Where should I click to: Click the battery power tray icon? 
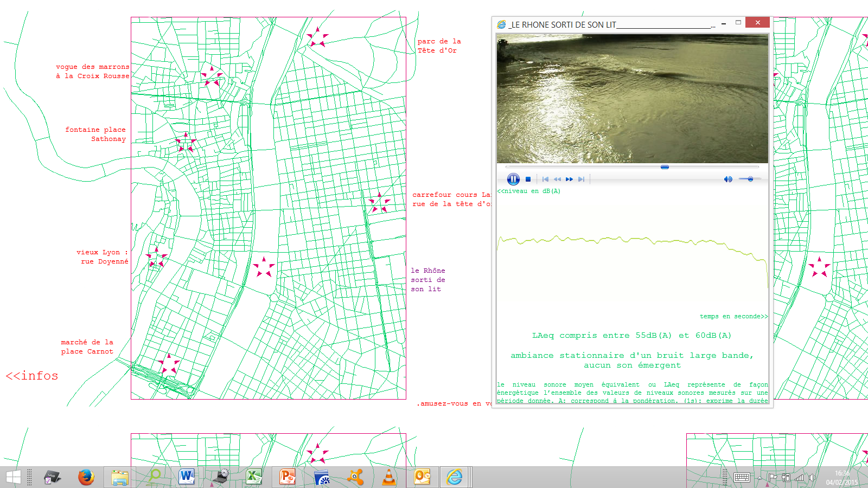click(x=786, y=478)
